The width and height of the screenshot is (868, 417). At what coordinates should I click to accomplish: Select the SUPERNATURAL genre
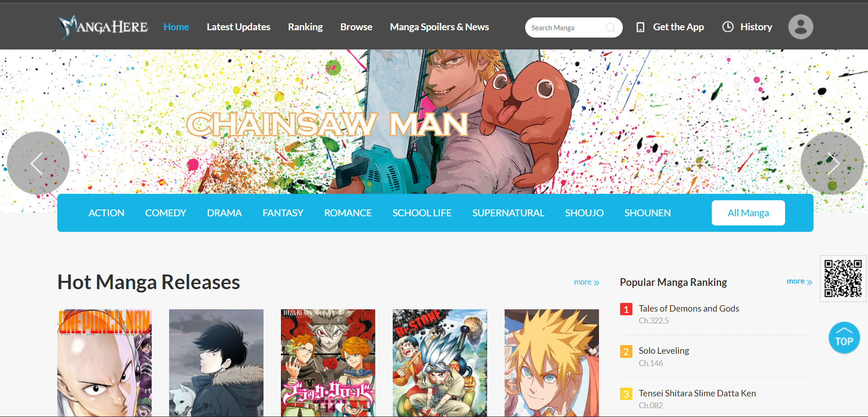(x=508, y=213)
